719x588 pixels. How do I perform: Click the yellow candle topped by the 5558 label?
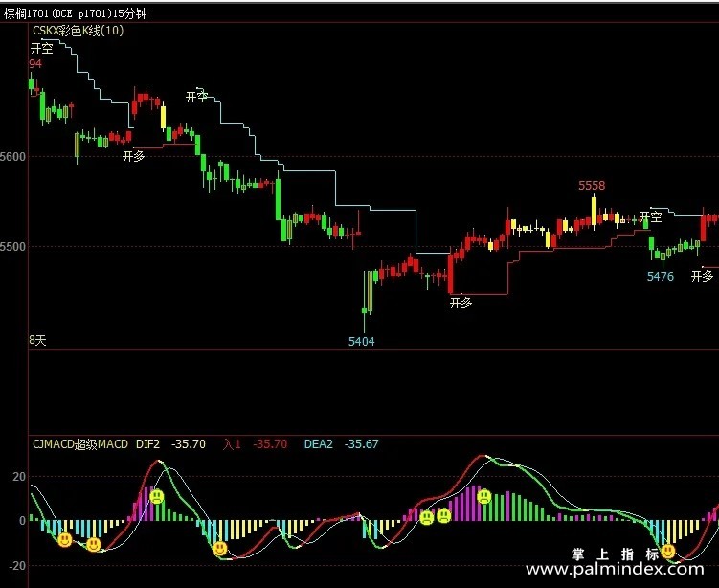(595, 211)
